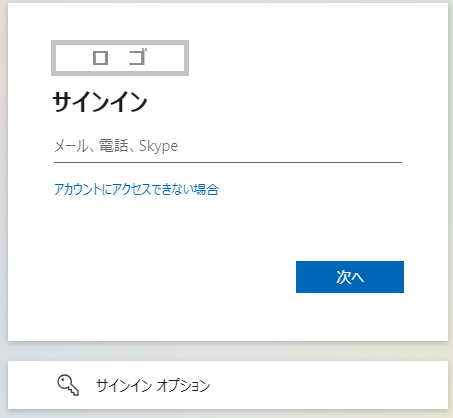Click the gray border of the logo box

tap(120, 43)
